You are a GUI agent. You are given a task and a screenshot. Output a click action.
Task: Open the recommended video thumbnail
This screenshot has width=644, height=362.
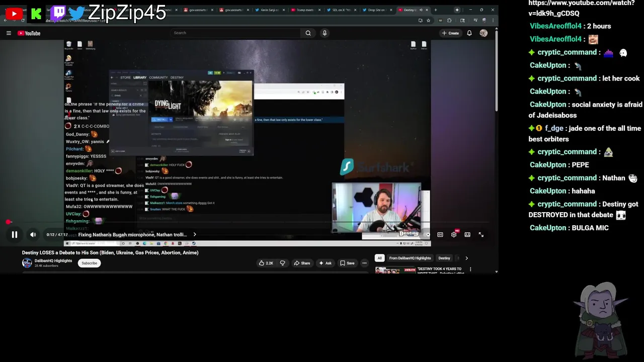pyautogui.click(x=394, y=270)
